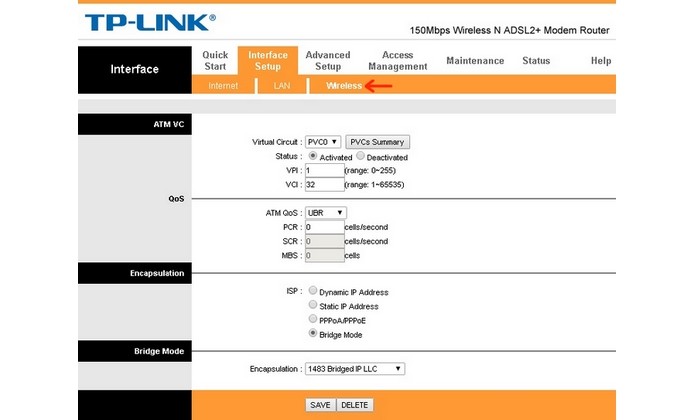Expand the Virtual Circuit PVC0 dropdown

[323, 142]
